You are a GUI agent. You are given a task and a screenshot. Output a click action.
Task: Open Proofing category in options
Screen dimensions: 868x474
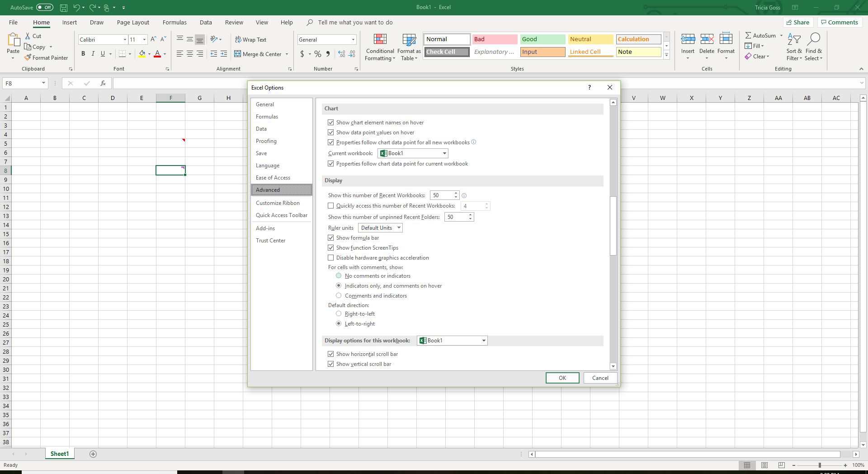coord(266,141)
